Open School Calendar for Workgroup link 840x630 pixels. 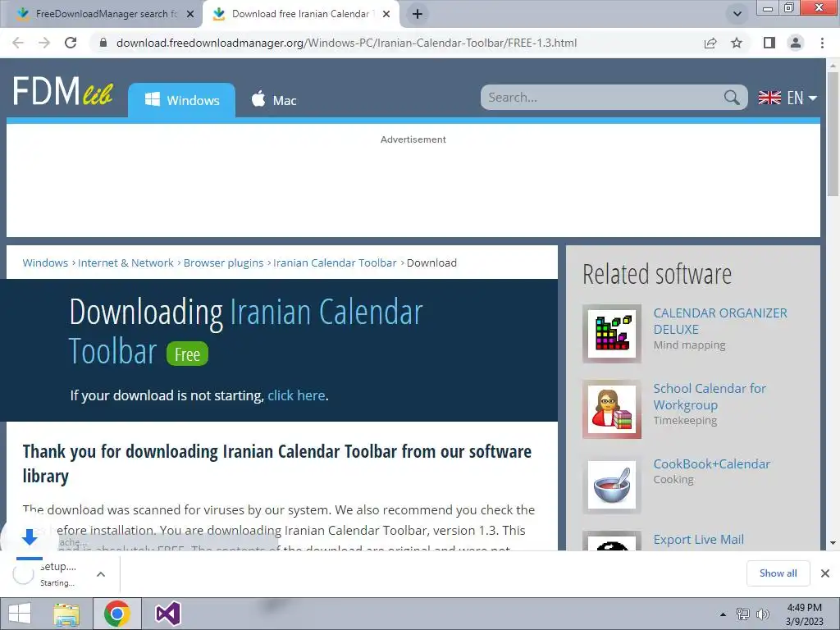(x=710, y=396)
